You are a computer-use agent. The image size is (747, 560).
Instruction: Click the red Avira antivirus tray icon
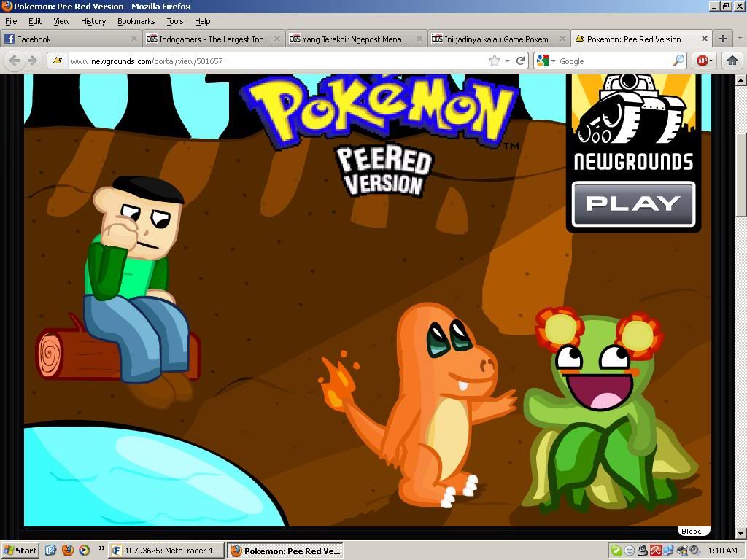[x=656, y=551]
